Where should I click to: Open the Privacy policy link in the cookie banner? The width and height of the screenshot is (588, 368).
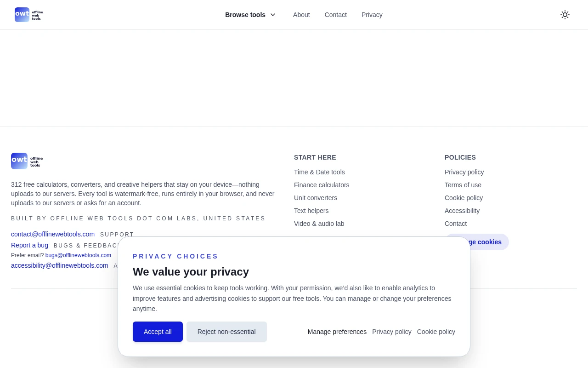coord(391,332)
